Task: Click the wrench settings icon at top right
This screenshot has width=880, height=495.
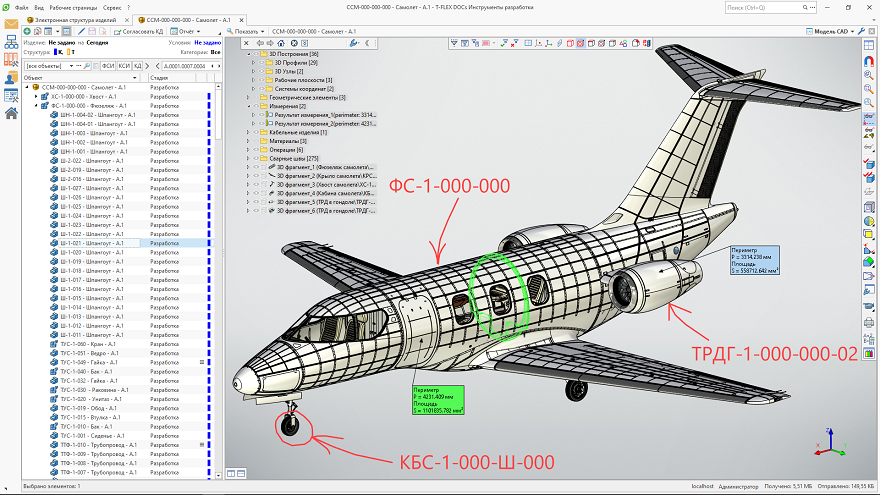Action: tap(861, 31)
